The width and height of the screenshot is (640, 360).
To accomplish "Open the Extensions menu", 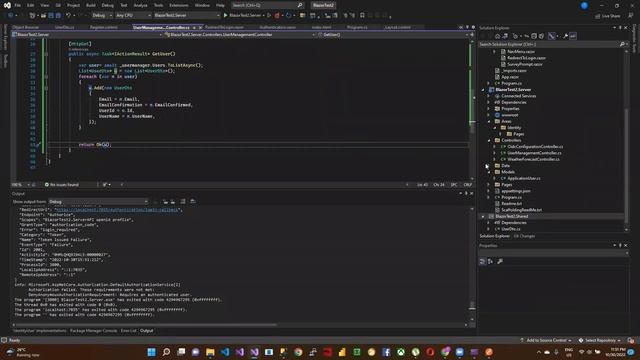I will (x=179, y=5).
